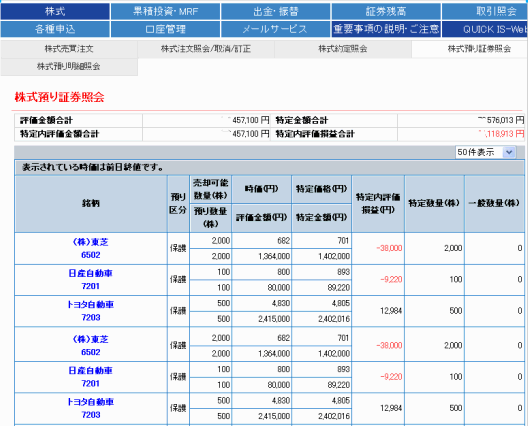Click the 銘柄 column header
Viewport: 528px width, 426px height.
pos(91,203)
